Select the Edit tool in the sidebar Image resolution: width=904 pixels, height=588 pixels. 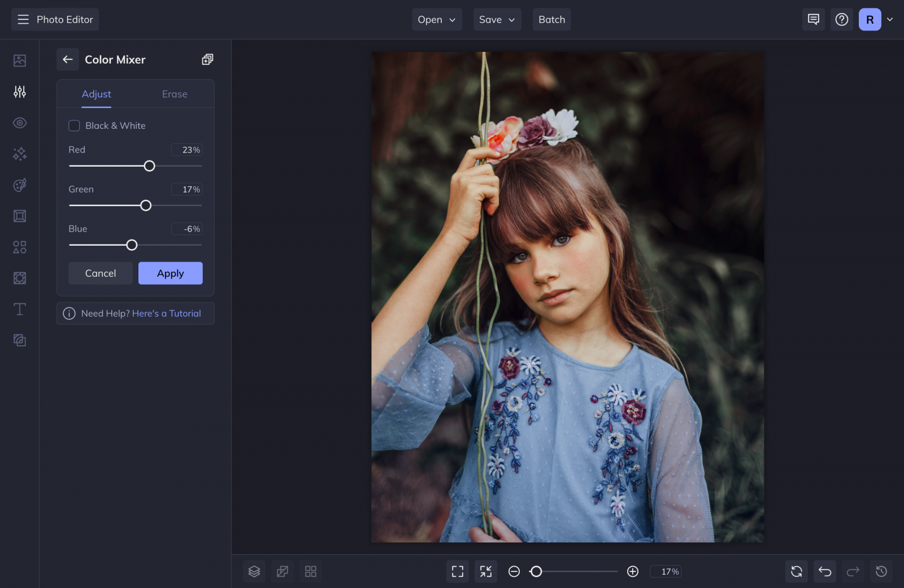click(19, 92)
